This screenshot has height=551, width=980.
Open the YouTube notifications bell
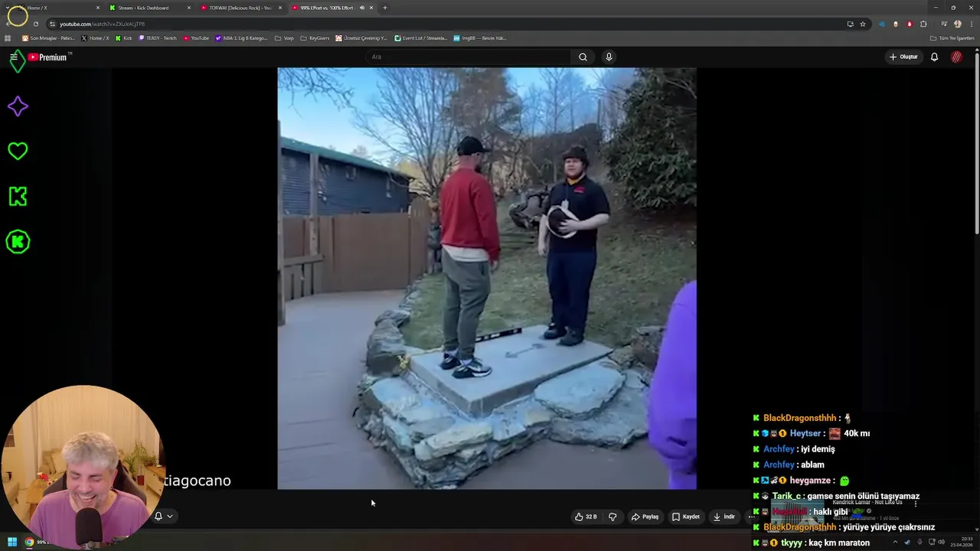[x=934, y=57]
